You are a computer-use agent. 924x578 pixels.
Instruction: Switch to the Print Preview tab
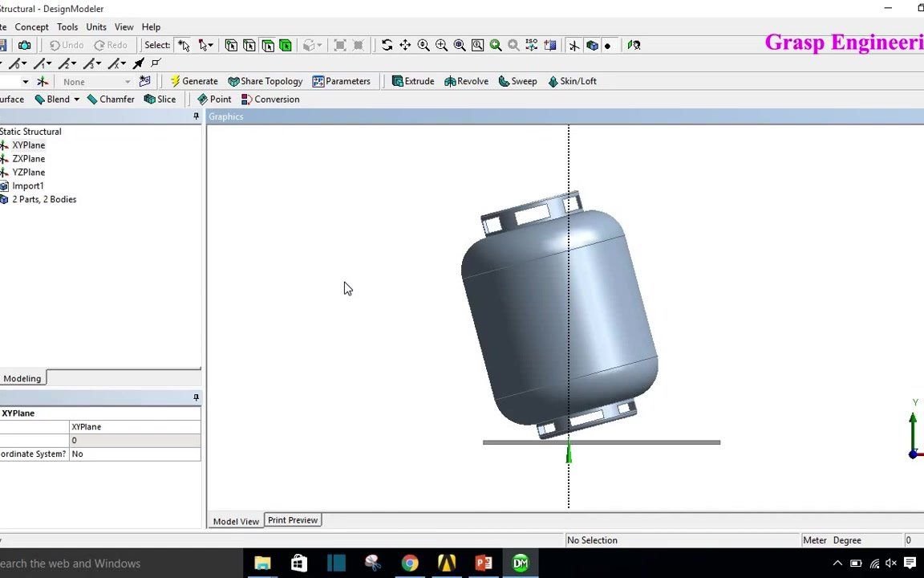292,520
